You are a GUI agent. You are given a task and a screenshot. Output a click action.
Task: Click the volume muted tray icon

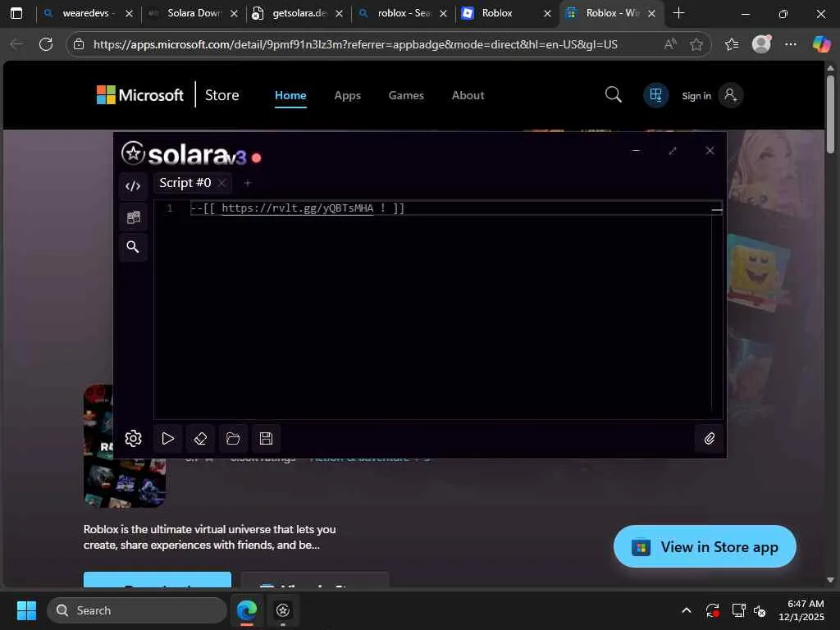coord(760,610)
